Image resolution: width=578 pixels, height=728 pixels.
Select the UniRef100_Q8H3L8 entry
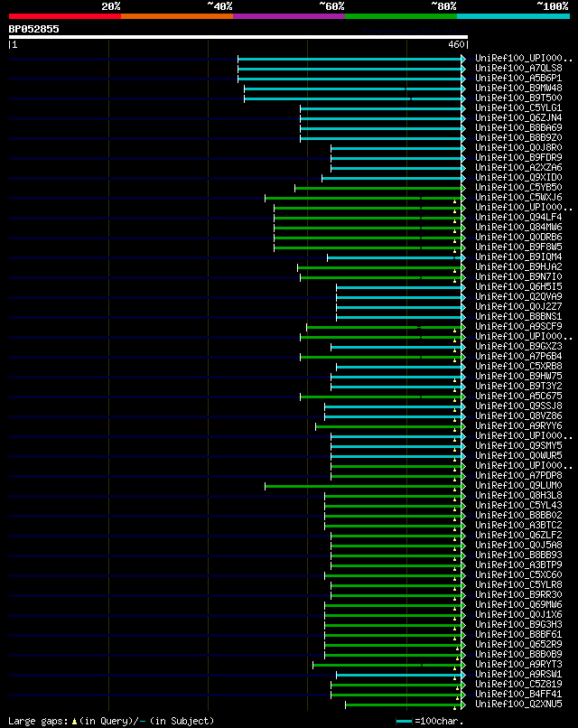pos(518,495)
